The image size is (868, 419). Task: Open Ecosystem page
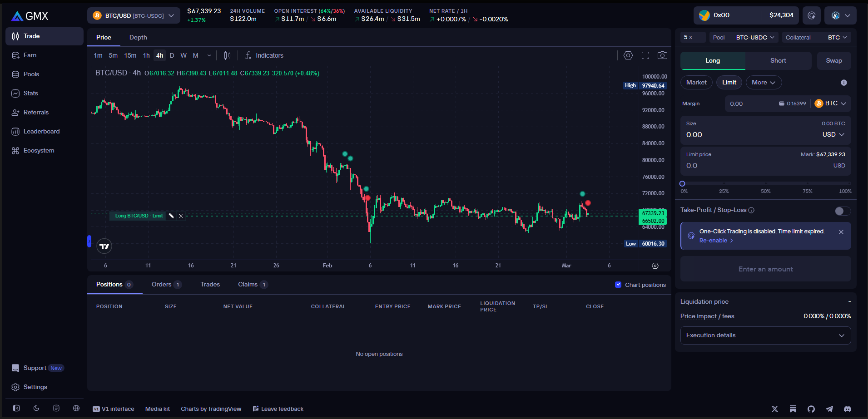45,151
